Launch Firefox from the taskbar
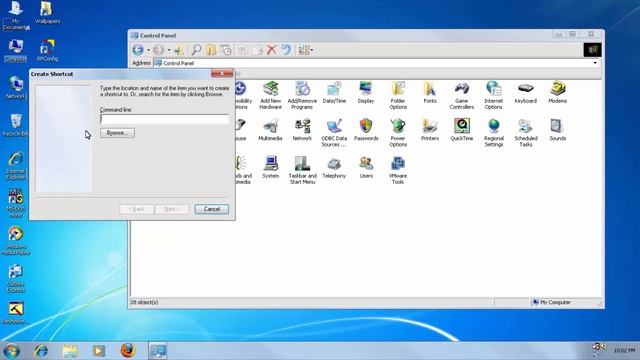 pos(128,351)
